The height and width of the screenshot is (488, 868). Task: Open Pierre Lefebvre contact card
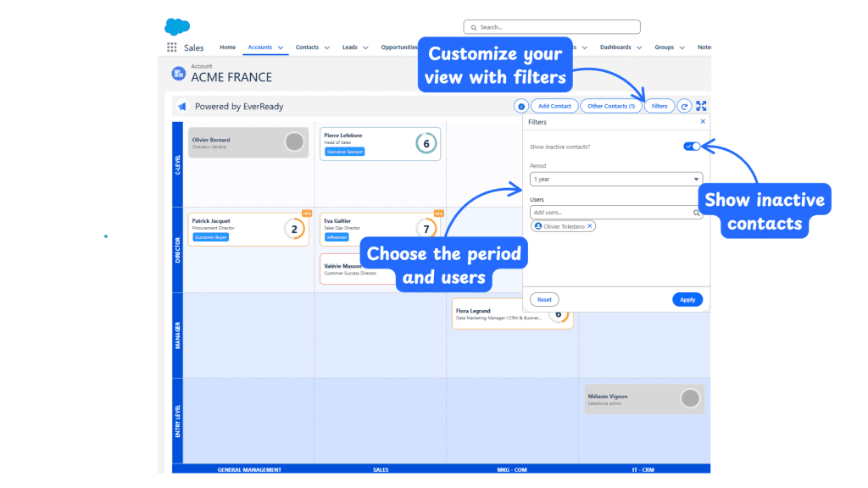380,144
